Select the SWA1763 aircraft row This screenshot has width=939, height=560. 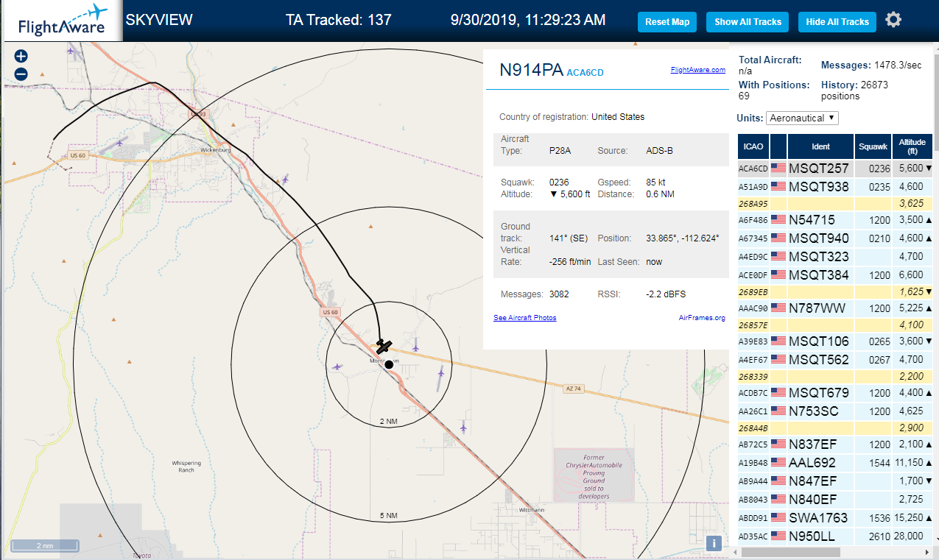tap(835, 517)
